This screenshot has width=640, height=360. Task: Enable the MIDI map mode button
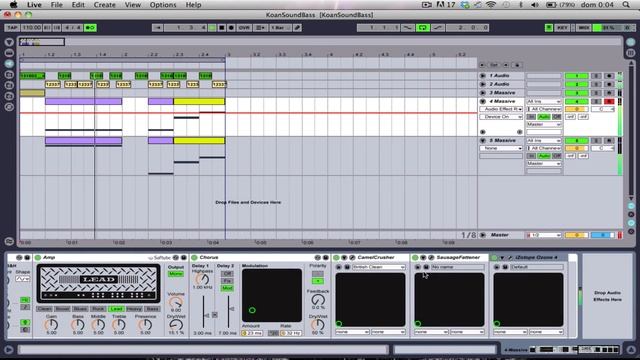point(584,28)
